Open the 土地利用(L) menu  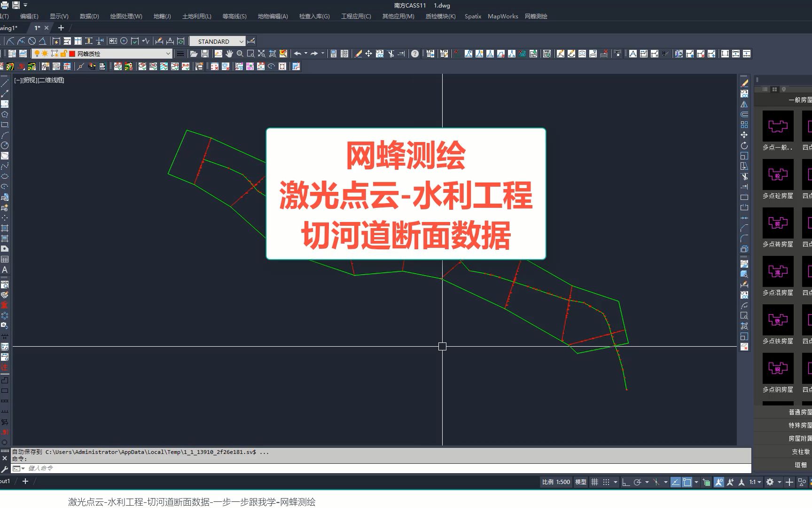point(197,16)
